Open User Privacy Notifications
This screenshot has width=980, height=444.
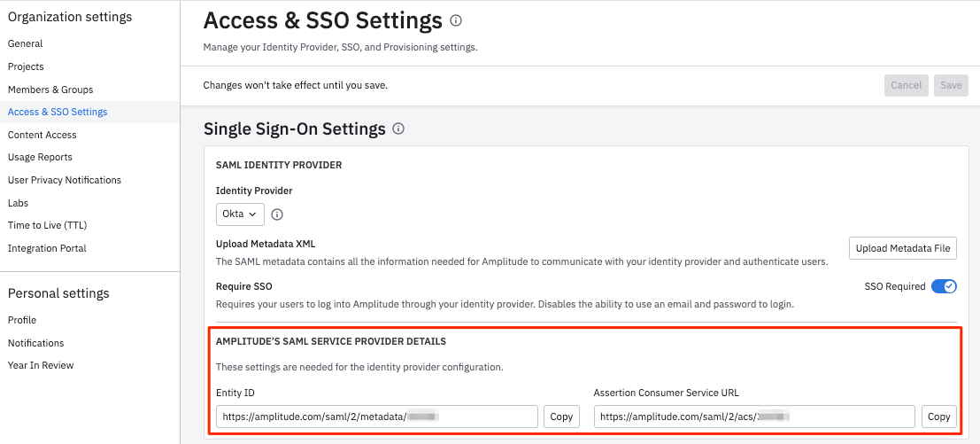65,180
